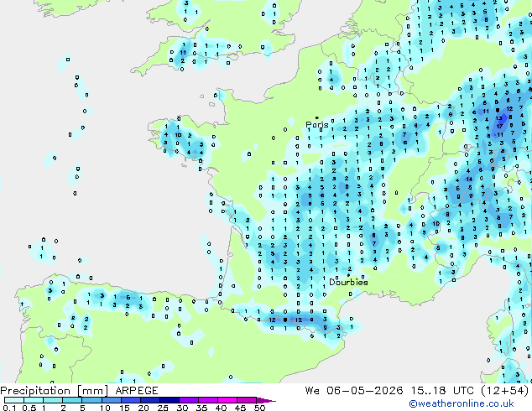Click the ARPEGE model name
Viewport: 532px width, 411px height.
coord(137,391)
